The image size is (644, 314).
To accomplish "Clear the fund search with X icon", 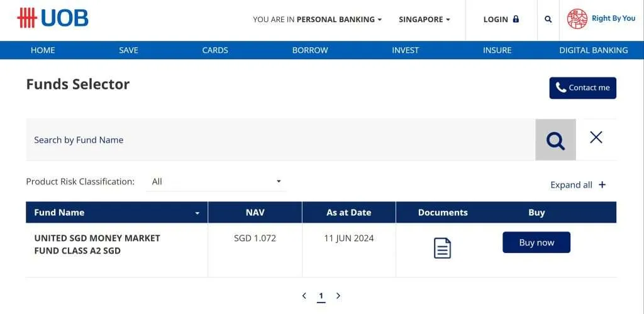I will point(596,137).
